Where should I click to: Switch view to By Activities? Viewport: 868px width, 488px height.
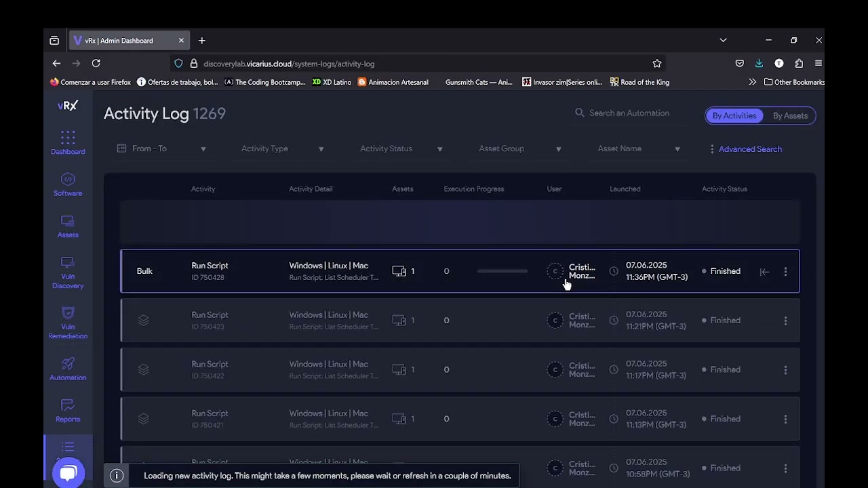(x=734, y=116)
